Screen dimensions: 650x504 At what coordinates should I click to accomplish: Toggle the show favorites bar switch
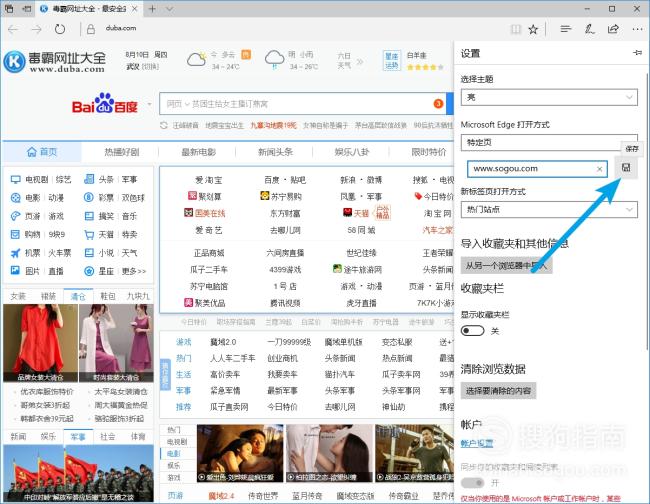tap(473, 331)
